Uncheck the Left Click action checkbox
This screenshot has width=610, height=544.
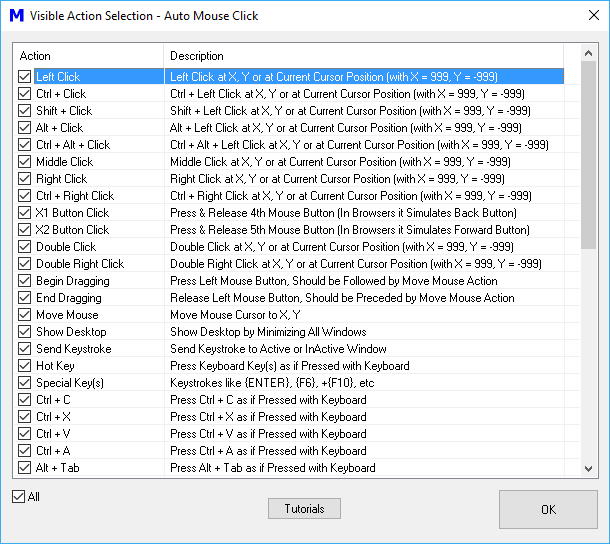click(25, 77)
